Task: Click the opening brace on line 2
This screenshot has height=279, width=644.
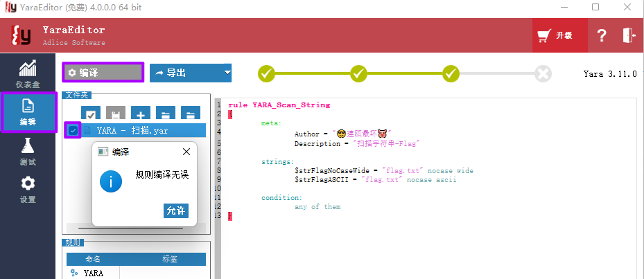Action: 230,114
